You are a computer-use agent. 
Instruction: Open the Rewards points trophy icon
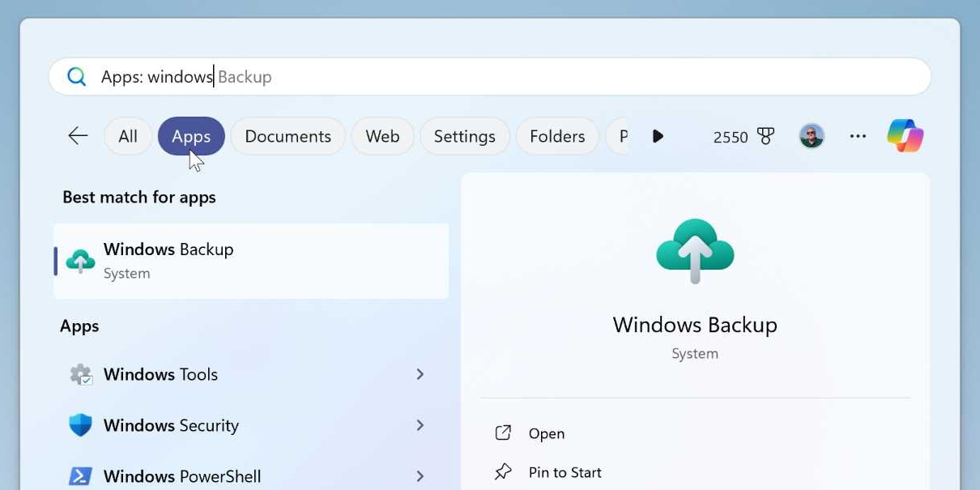765,136
